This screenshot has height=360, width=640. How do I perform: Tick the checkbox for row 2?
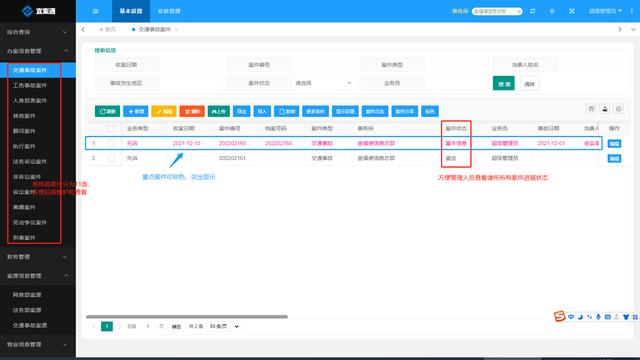pos(111,158)
